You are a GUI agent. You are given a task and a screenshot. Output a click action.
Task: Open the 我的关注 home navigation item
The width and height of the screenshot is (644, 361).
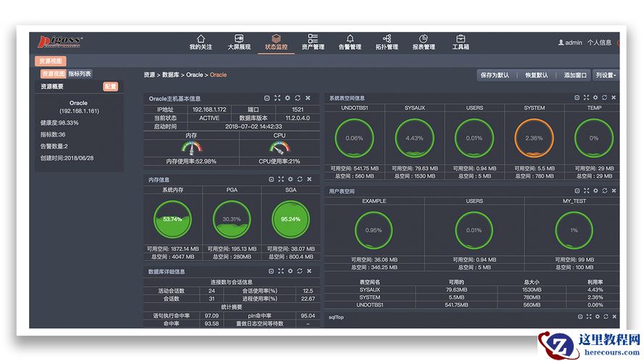click(201, 42)
